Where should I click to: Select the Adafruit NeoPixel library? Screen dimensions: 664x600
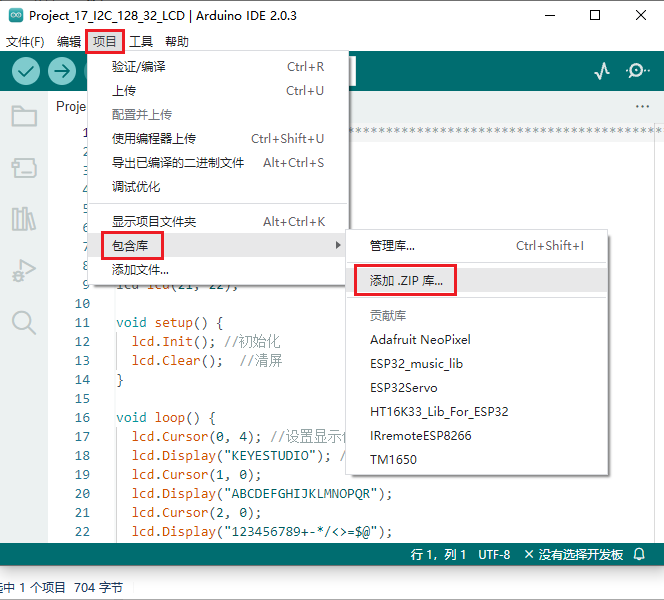coord(420,339)
